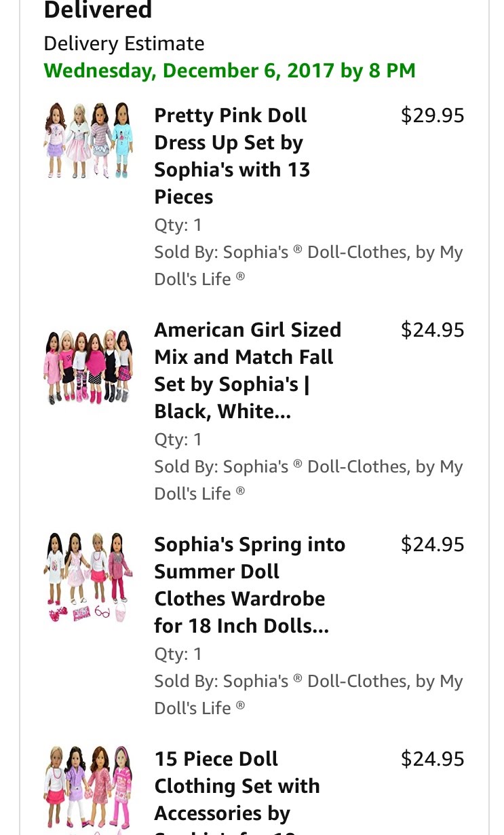Open the American Girl Sized Mix and Match title
The height and width of the screenshot is (835, 504).
(248, 371)
